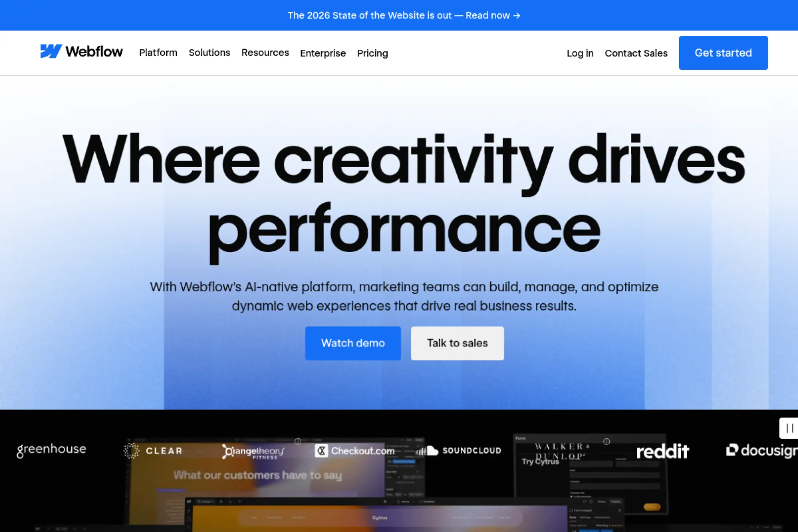This screenshot has width=798, height=532.
Task: Click the Greenhouse logo
Action: [51, 449]
